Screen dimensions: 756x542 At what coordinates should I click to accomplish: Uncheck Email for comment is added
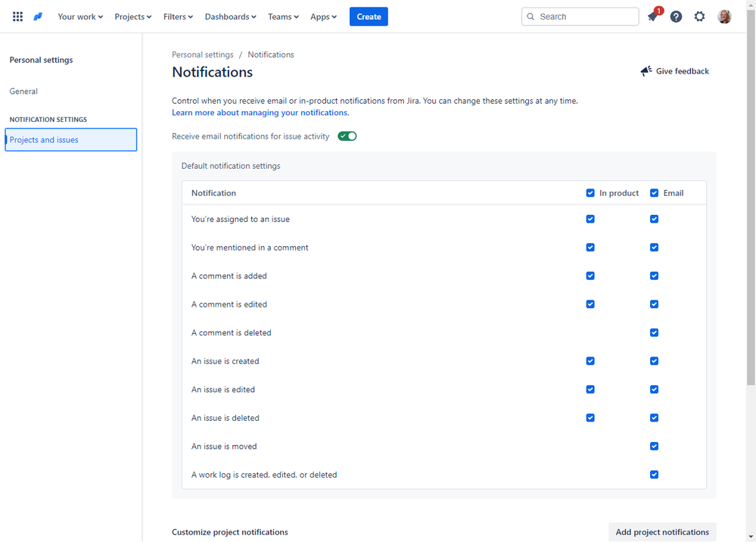tap(654, 276)
